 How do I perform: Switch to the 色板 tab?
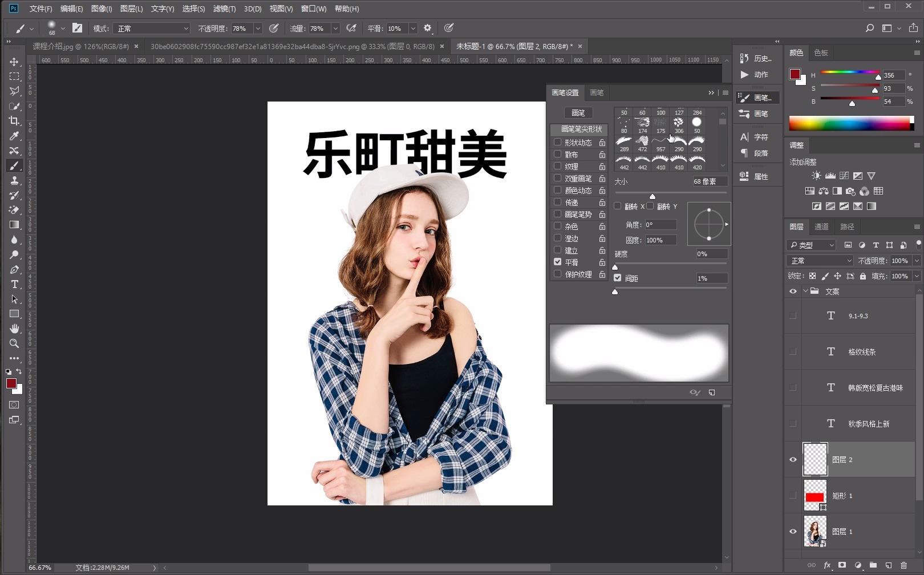tap(821, 53)
